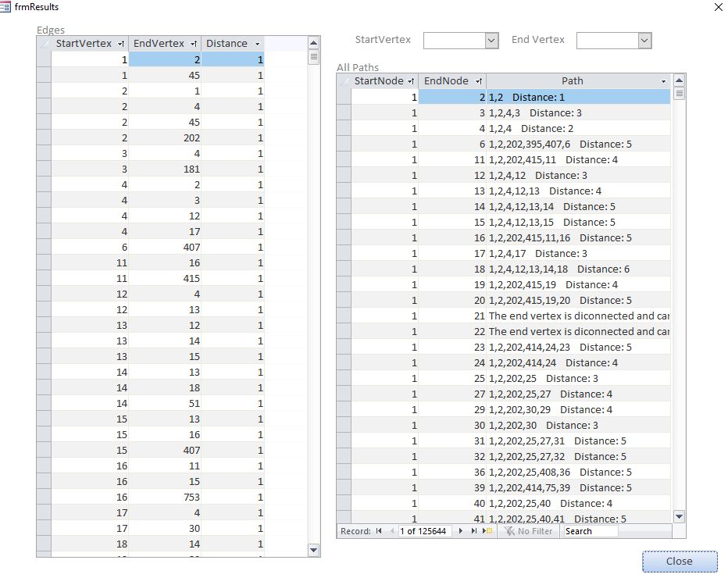Click EndVertex cell 753 in Edges
Viewport: 728px width, 585px height.
[x=165, y=497]
